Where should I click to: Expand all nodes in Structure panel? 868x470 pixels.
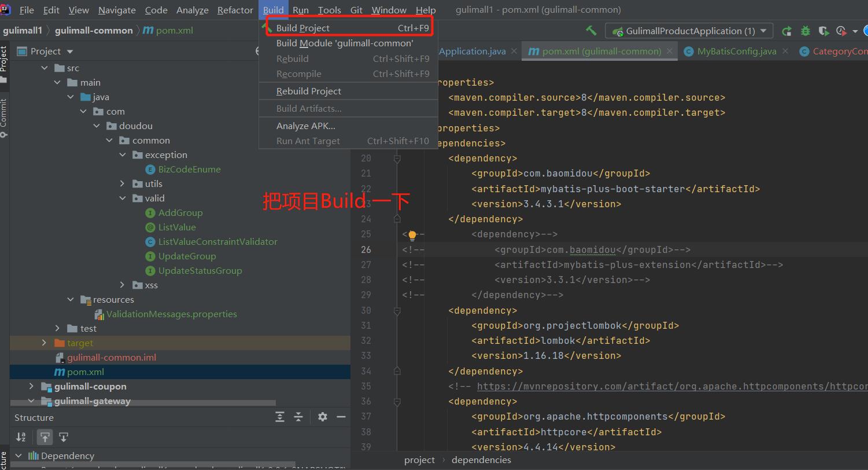click(x=280, y=417)
